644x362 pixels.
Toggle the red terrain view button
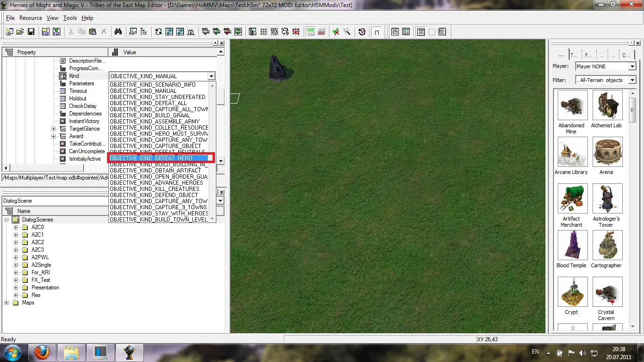point(322,32)
